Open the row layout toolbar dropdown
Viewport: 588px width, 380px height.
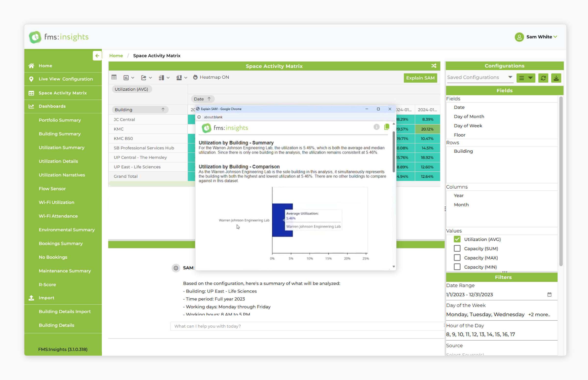[x=164, y=78]
